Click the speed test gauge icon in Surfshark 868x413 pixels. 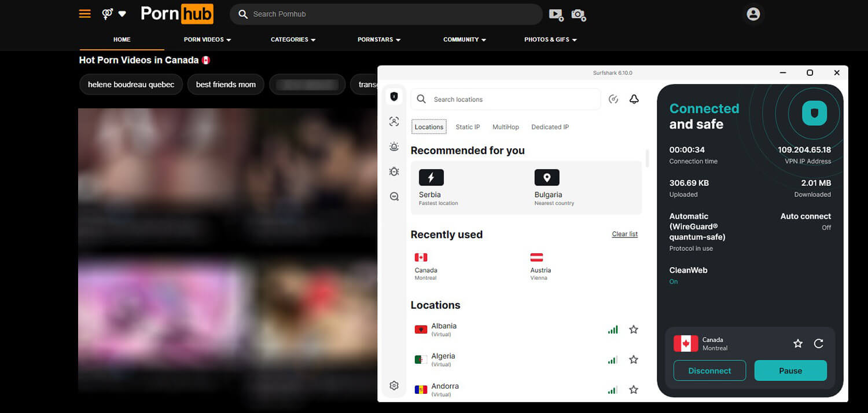tap(613, 100)
